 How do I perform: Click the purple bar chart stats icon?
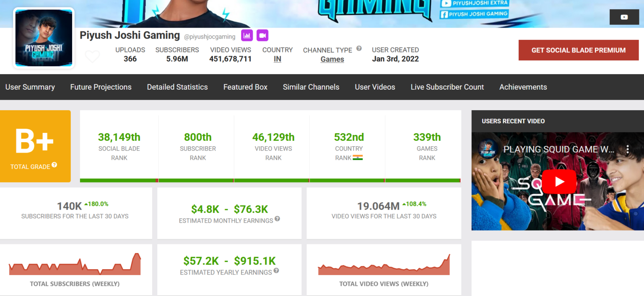click(x=247, y=35)
